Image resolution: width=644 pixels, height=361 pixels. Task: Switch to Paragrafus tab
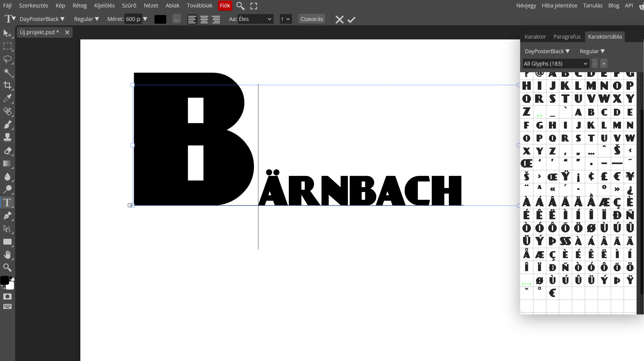click(567, 37)
